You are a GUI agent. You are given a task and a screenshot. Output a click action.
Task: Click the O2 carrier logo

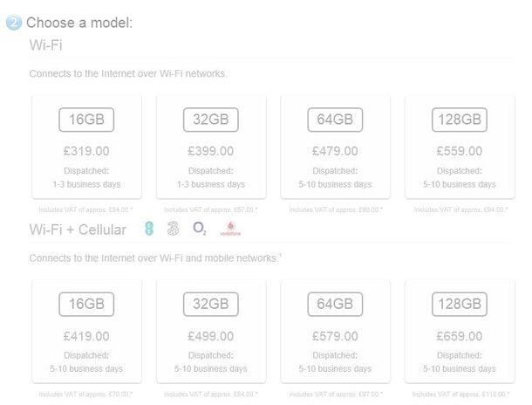200,229
